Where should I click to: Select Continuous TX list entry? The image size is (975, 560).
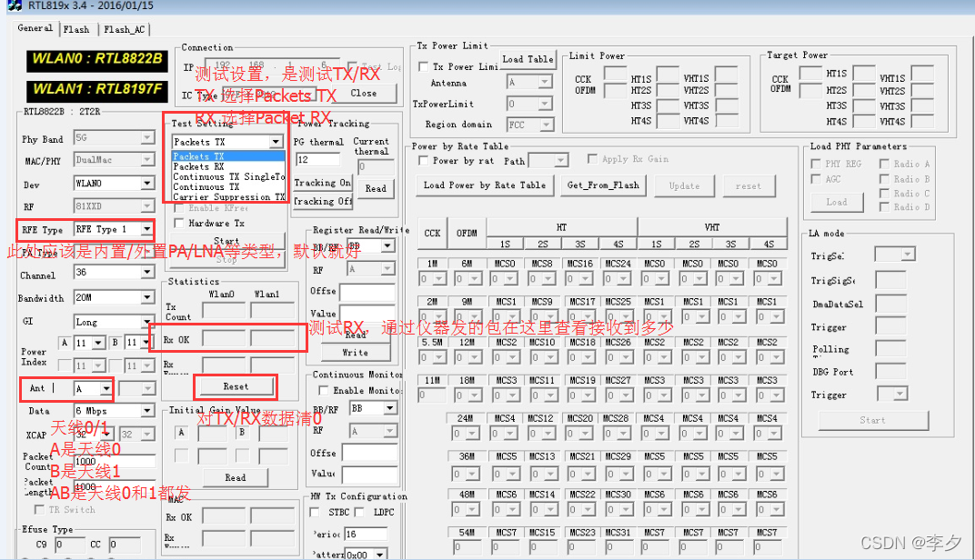(x=228, y=186)
